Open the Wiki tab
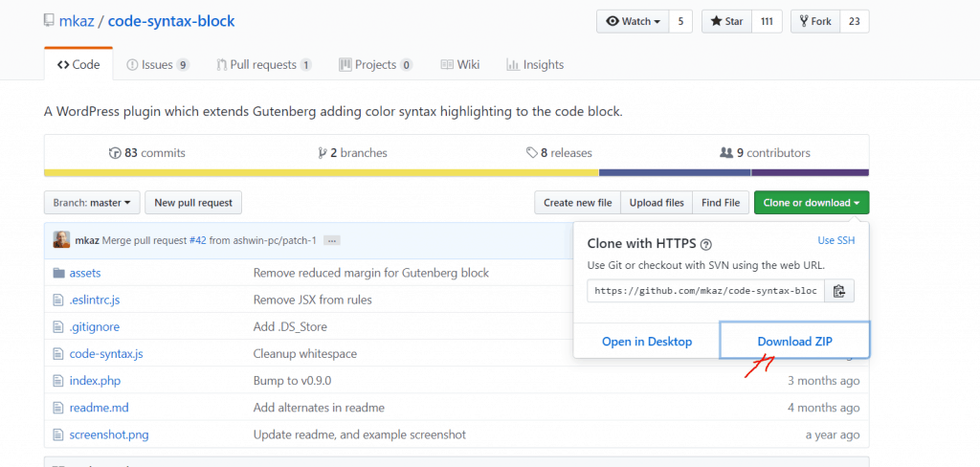The height and width of the screenshot is (467, 980). 460,64
